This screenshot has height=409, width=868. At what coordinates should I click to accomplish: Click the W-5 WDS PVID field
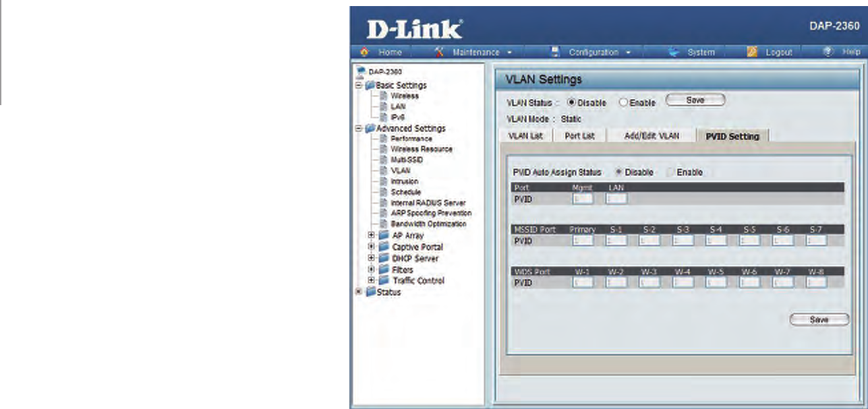click(x=716, y=282)
